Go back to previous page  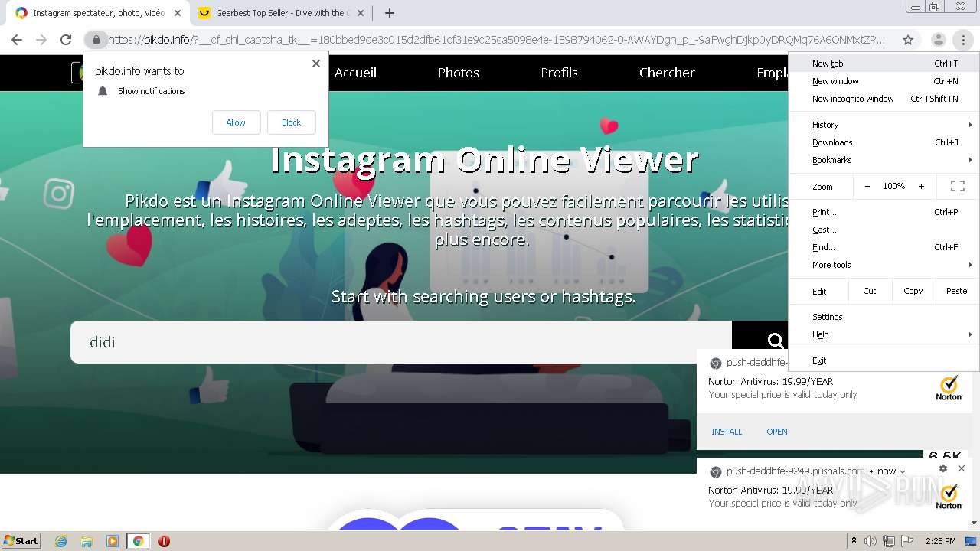[17, 40]
